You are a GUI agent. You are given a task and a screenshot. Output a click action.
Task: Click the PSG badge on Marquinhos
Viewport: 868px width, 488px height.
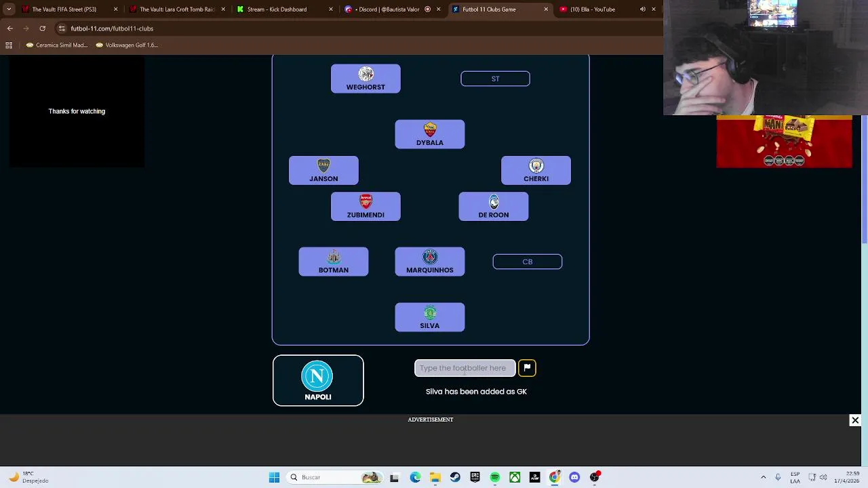[430, 258]
